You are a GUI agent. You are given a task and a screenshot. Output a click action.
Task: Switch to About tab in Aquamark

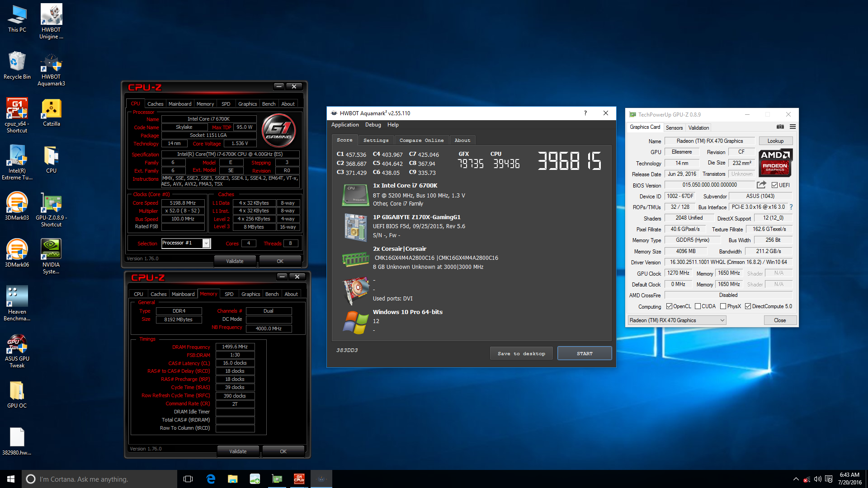tap(462, 141)
